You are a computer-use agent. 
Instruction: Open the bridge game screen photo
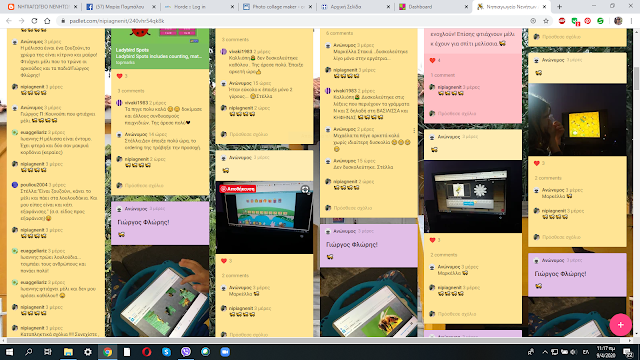(x=264, y=218)
